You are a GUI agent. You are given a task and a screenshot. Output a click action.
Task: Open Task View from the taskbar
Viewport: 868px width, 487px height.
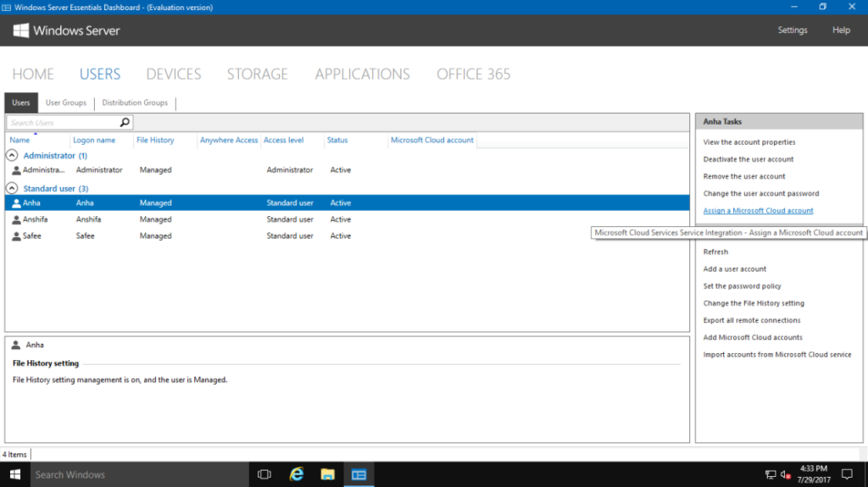click(264, 474)
